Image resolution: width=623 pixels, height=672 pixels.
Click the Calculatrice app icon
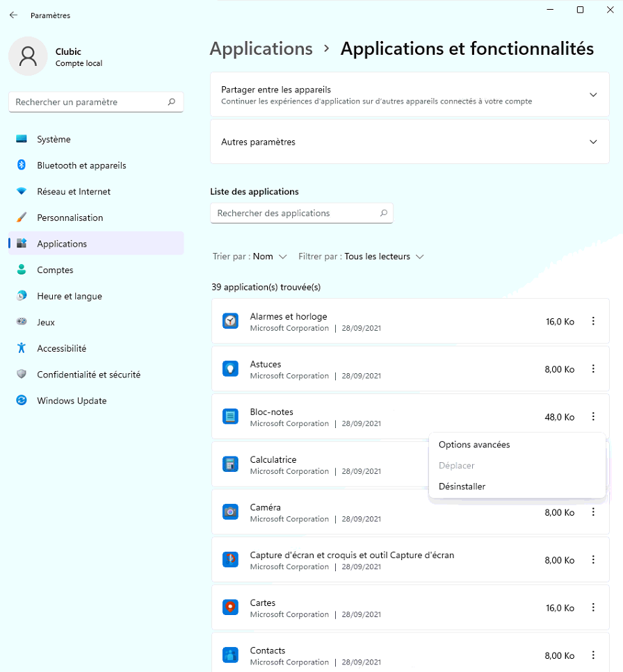[230, 464]
